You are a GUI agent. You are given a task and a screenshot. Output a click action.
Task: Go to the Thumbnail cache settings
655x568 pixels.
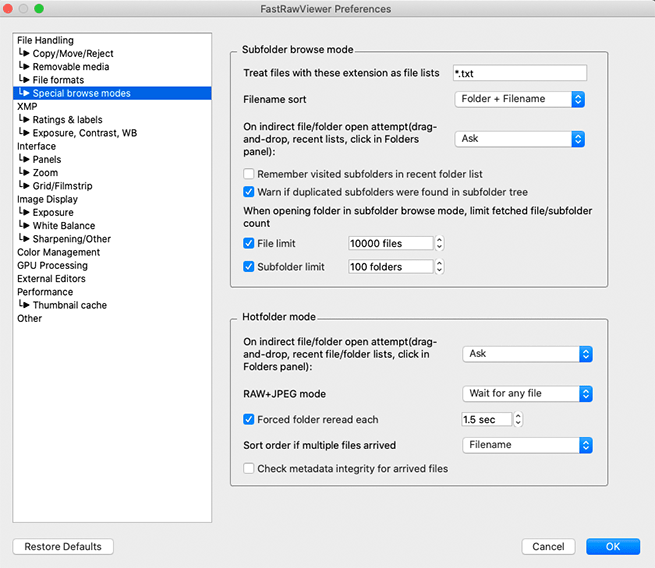(69, 305)
